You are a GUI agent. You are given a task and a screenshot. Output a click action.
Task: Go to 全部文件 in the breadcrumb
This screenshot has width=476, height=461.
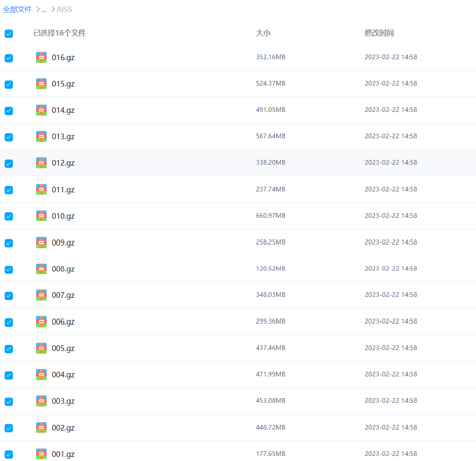(x=17, y=9)
